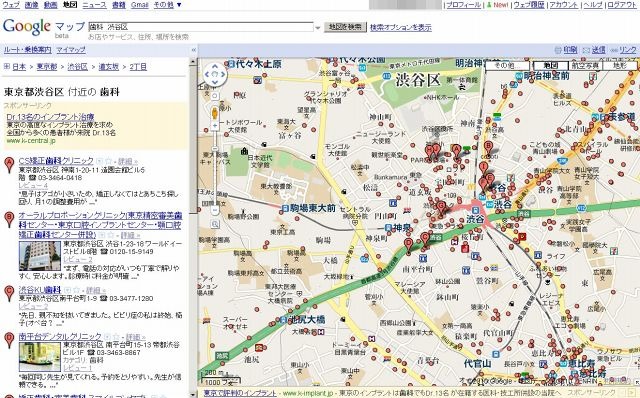Go to ウェブ in top navigation
The image size is (640, 398).
point(11,5)
